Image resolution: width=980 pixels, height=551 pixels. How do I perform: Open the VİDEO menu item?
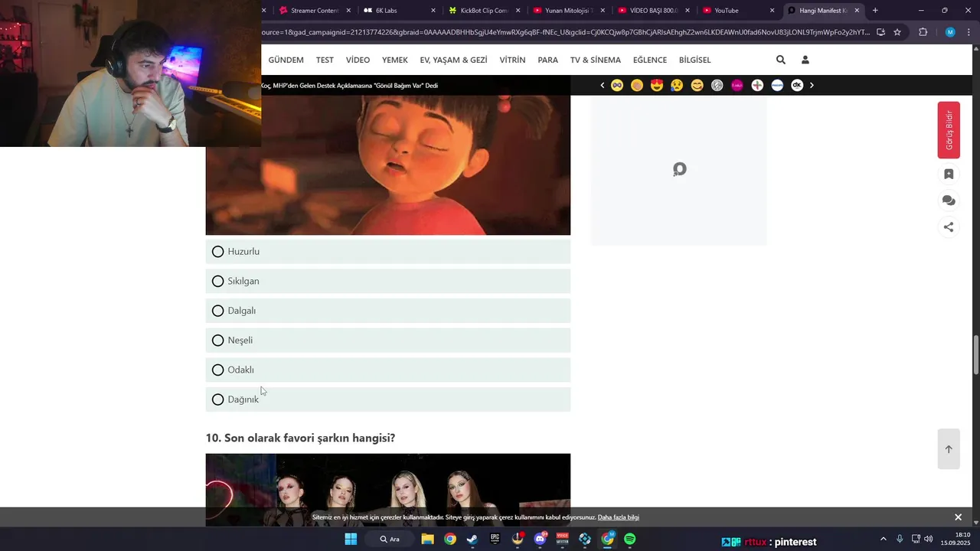(358, 60)
